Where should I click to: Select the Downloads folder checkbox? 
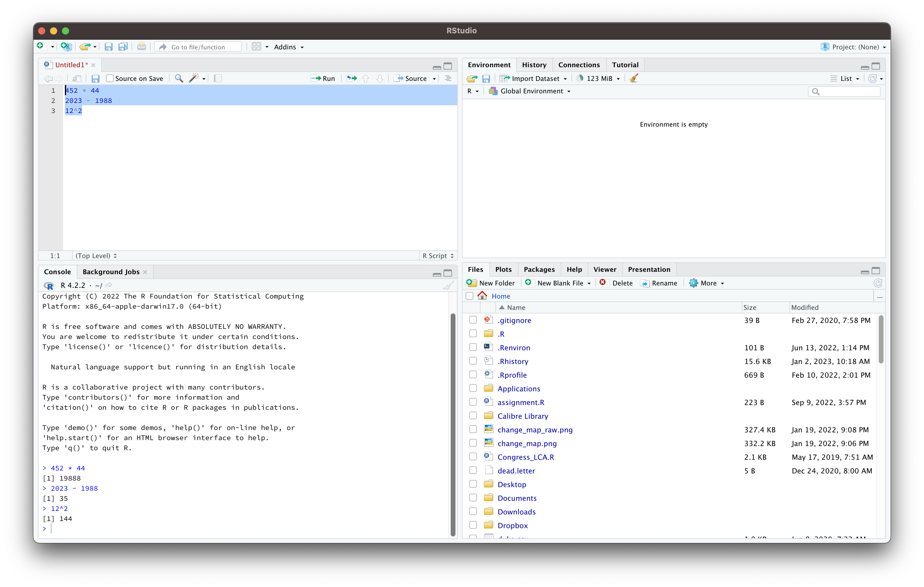coord(473,511)
